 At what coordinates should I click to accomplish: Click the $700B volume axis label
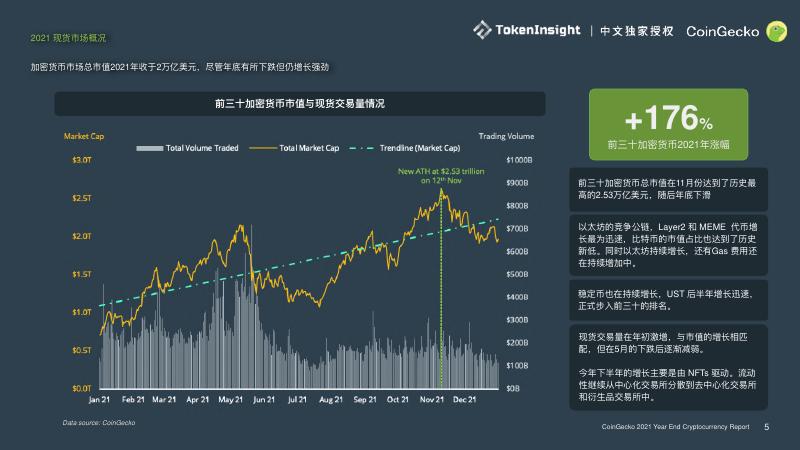517,229
